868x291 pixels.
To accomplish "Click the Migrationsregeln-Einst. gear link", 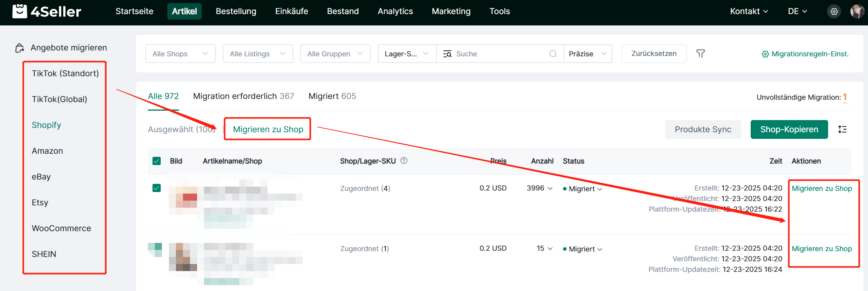I will click(805, 54).
